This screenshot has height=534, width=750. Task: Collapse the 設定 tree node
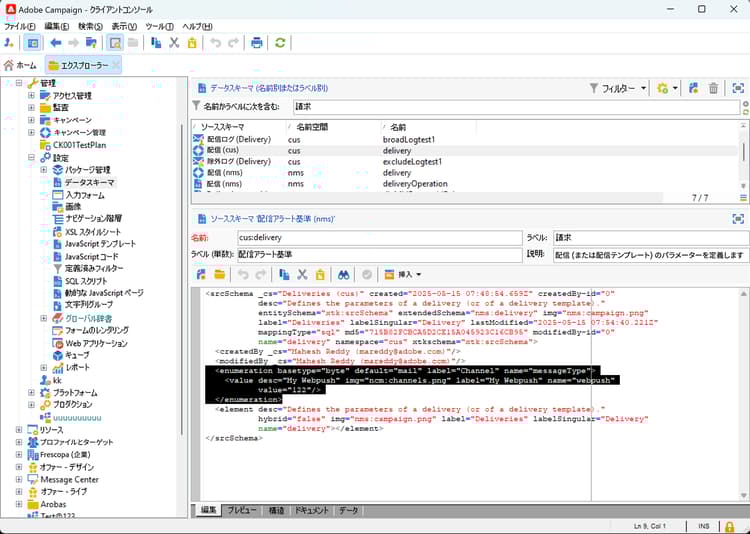(32, 157)
